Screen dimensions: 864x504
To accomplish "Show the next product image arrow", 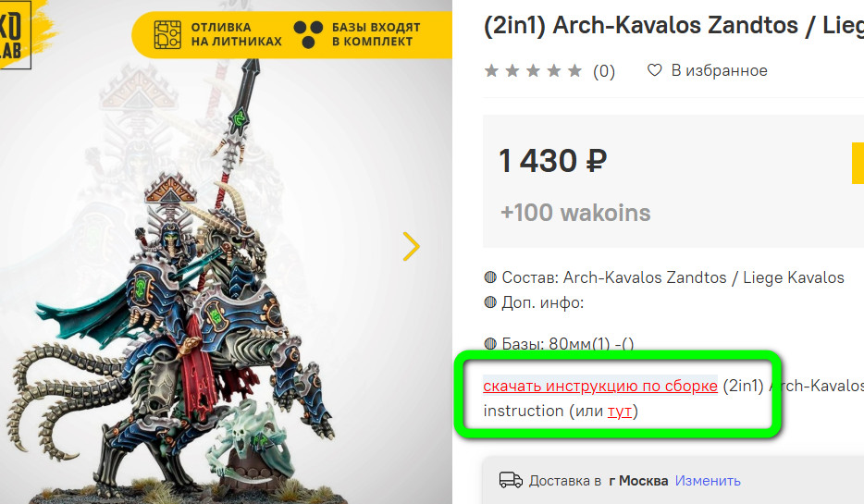I will pos(411,246).
